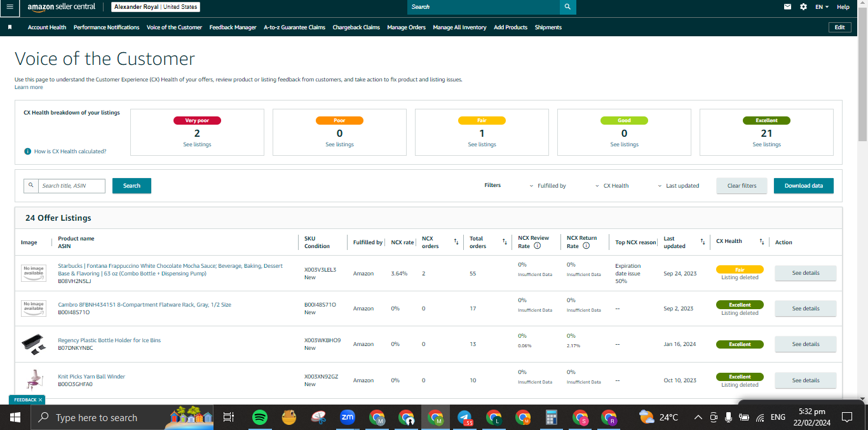Focus the top header Search field
868x430 pixels.
point(484,7)
